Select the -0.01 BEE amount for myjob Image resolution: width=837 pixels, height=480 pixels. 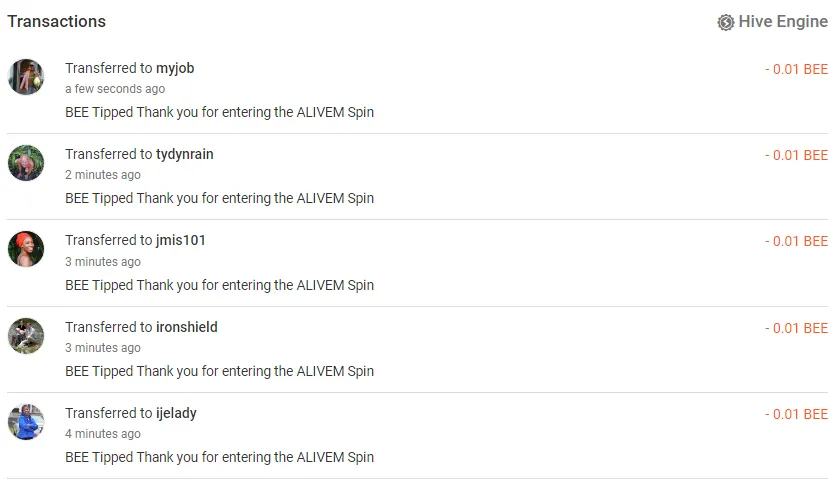click(x=796, y=69)
